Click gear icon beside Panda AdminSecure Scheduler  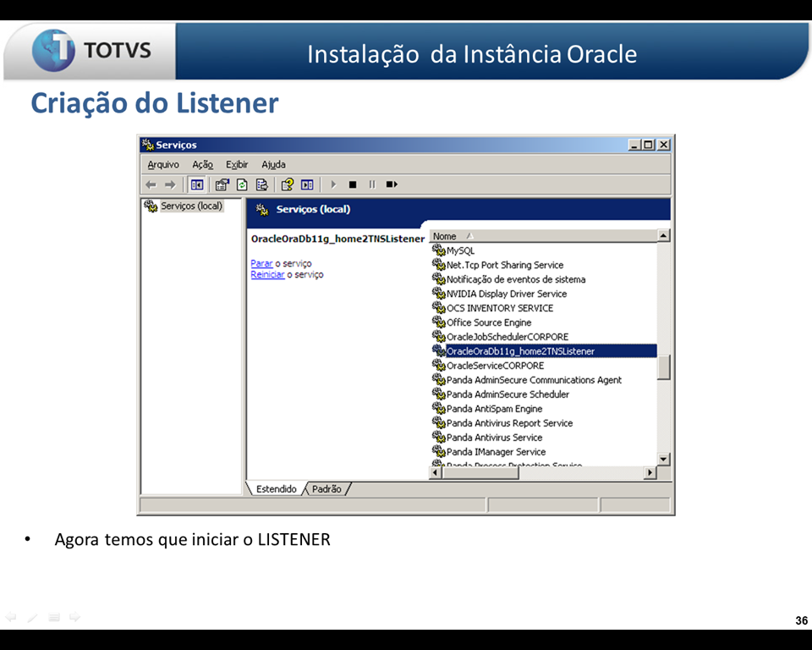coord(439,394)
